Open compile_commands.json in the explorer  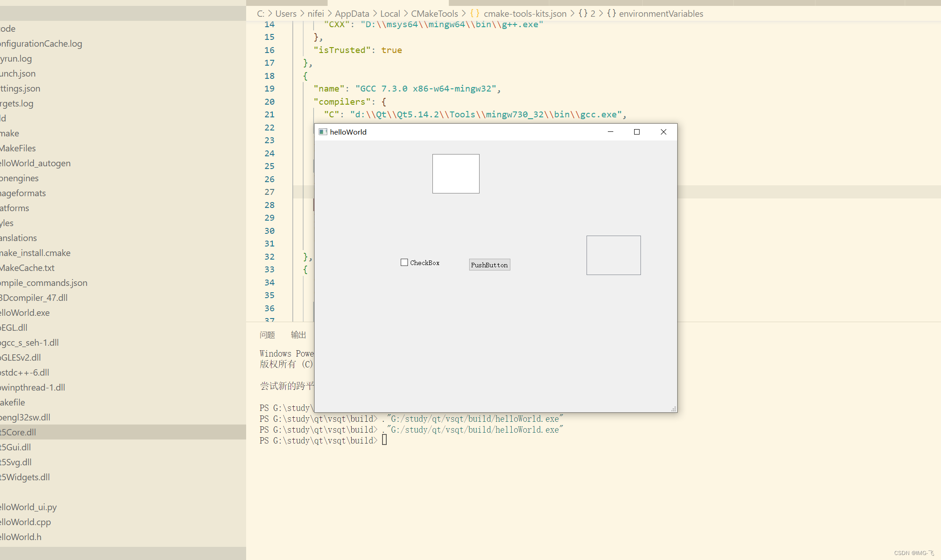123,283
